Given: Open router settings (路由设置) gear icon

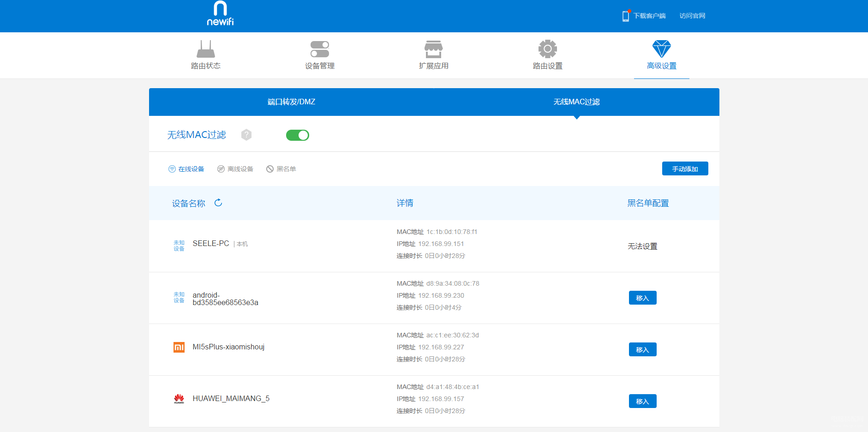Looking at the screenshot, I should [x=548, y=49].
